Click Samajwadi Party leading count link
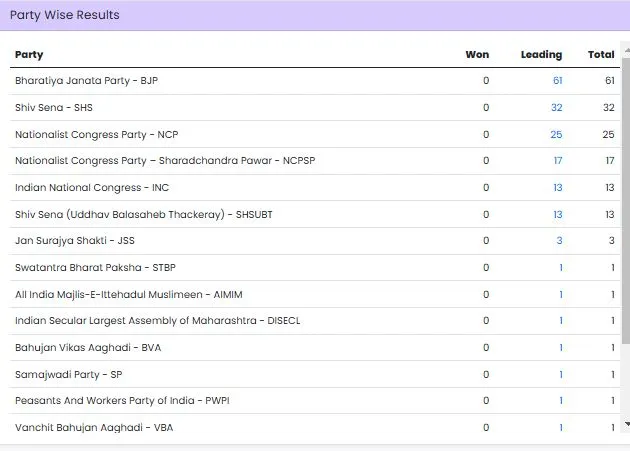 coord(560,374)
